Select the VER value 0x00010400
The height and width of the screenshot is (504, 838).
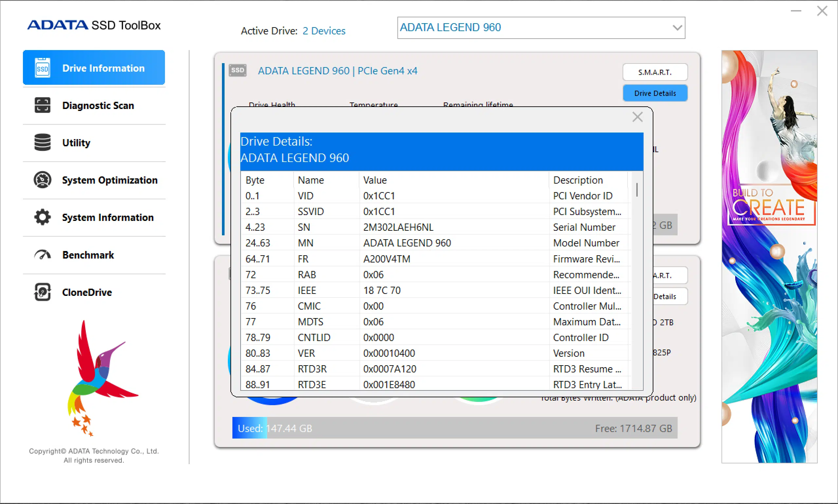click(389, 353)
